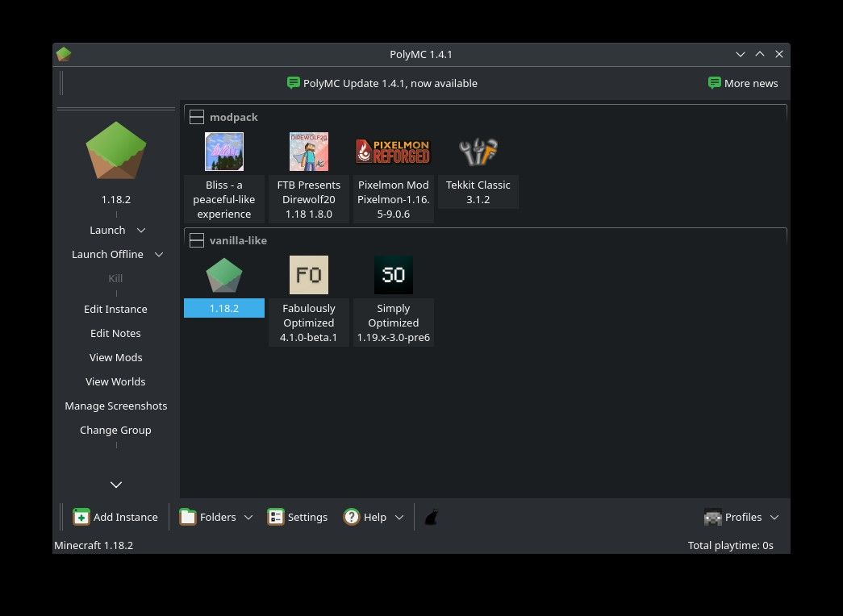
Task: Click the Profiles avatar icon
Action: [713, 517]
